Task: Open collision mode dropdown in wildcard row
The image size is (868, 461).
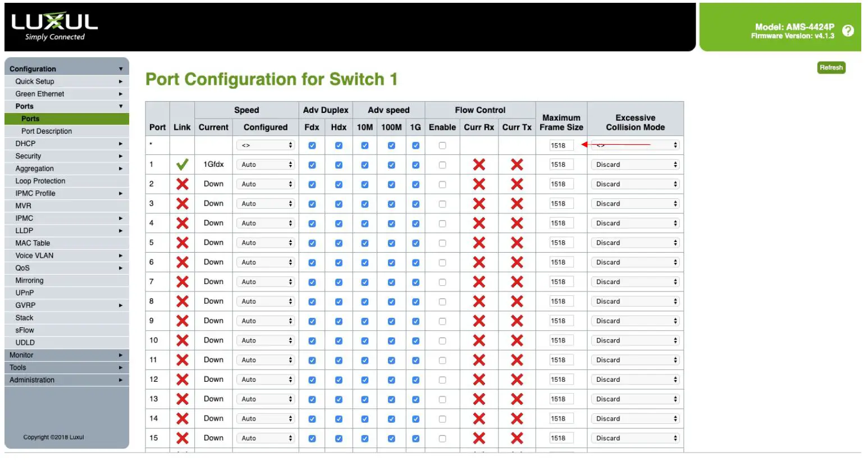Action: (635, 145)
